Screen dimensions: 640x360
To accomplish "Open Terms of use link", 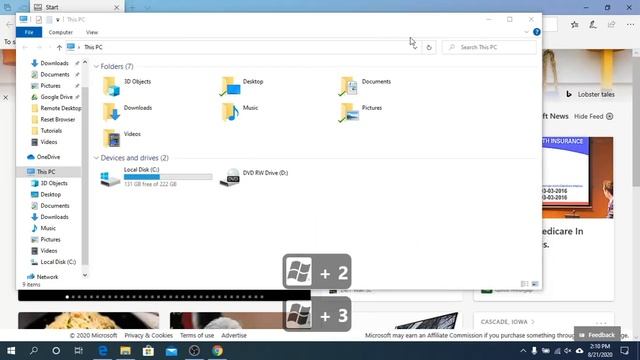I will pos(197,335).
